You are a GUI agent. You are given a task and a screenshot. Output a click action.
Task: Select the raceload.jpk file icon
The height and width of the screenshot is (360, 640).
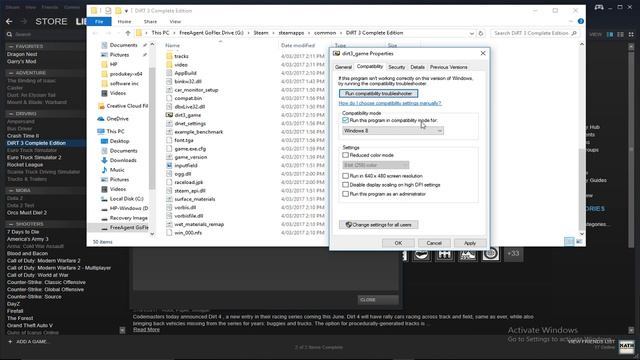click(x=169, y=182)
